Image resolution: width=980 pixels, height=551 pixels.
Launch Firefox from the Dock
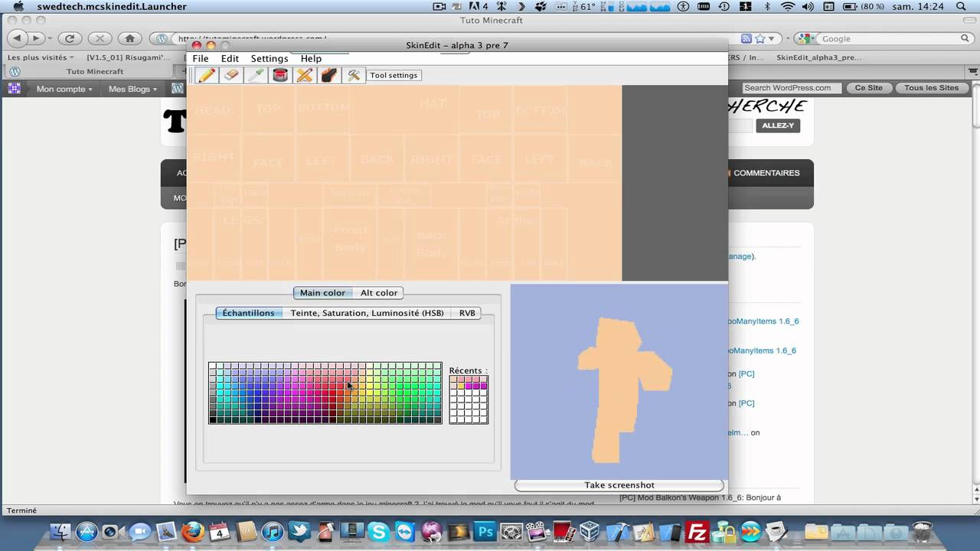[x=193, y=531]
